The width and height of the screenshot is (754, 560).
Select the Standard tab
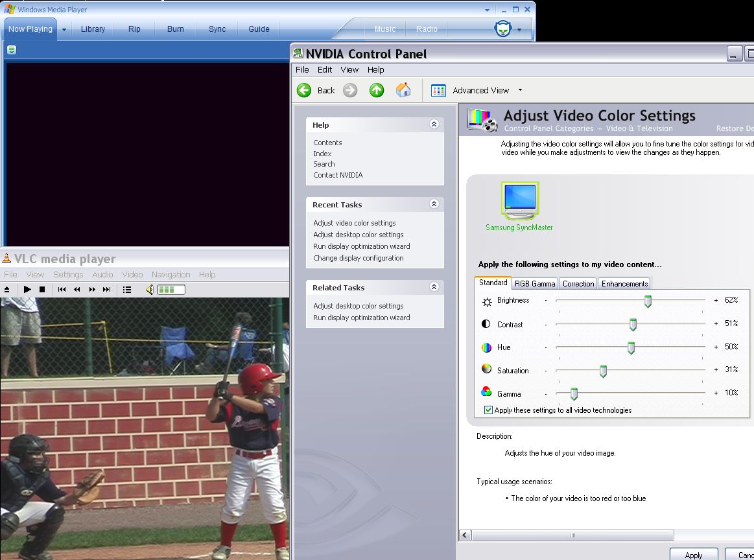(x=493, y=283)
